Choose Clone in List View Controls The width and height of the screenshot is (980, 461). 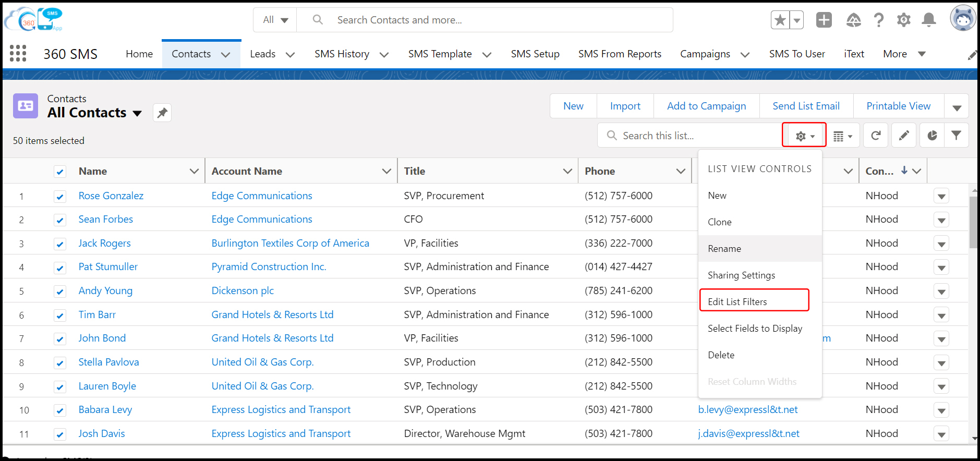click(x=760, y=222)
